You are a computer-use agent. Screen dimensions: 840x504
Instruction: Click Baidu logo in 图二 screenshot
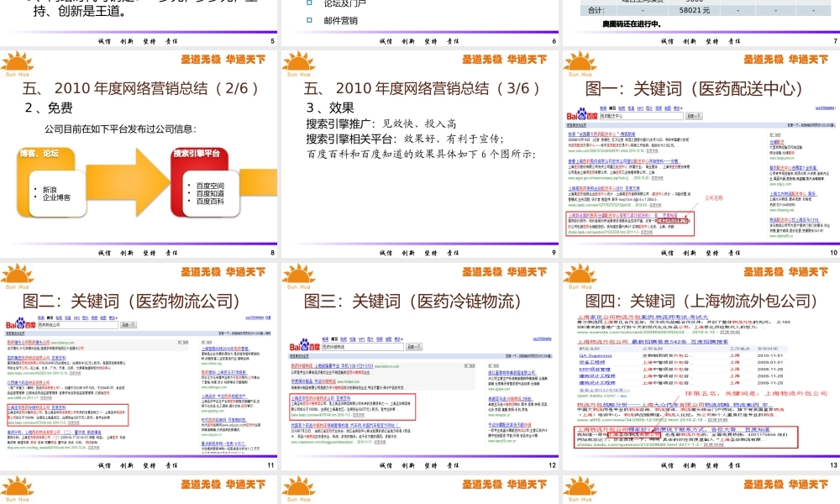20,324
